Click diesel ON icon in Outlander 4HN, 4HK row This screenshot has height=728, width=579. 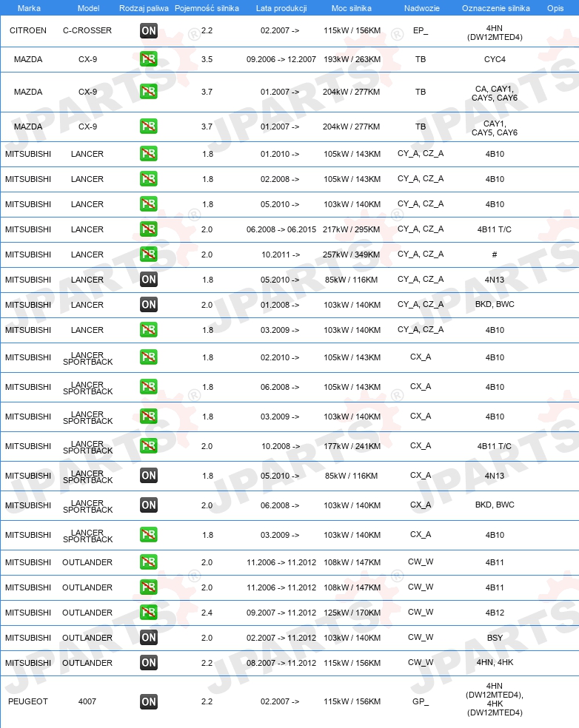pyautogui.click(x=149, y=663)
